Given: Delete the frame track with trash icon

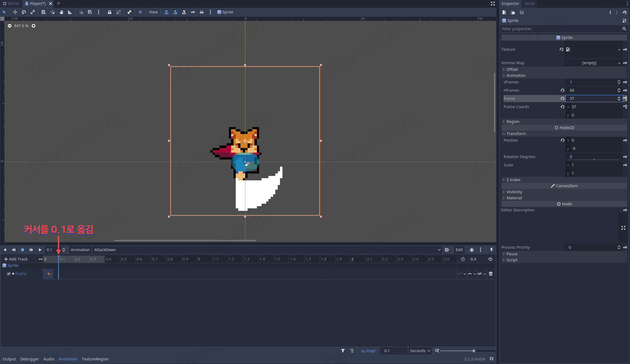Looking at the screenshot, I should [491, 274].
